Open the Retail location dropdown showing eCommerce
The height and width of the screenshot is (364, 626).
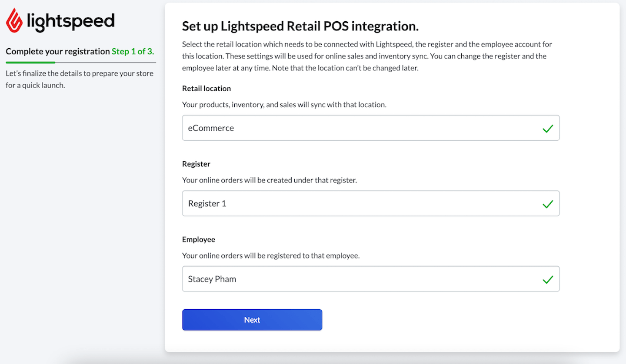[x=371, y=128]
